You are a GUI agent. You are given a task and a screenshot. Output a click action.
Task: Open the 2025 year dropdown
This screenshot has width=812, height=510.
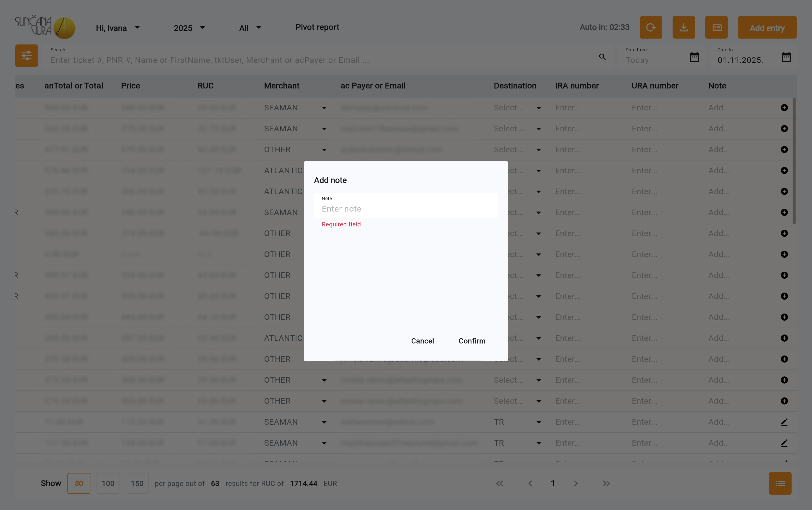pos(189,28)
